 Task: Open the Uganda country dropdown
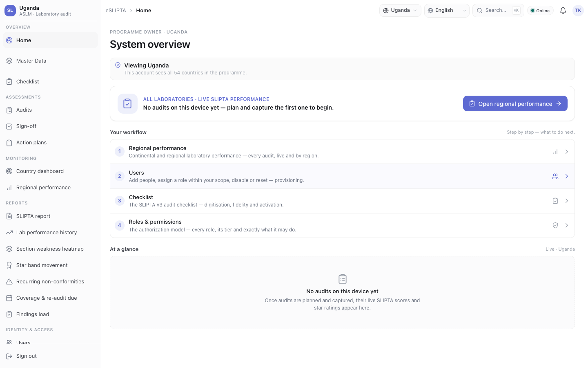[x=400, y=11]
